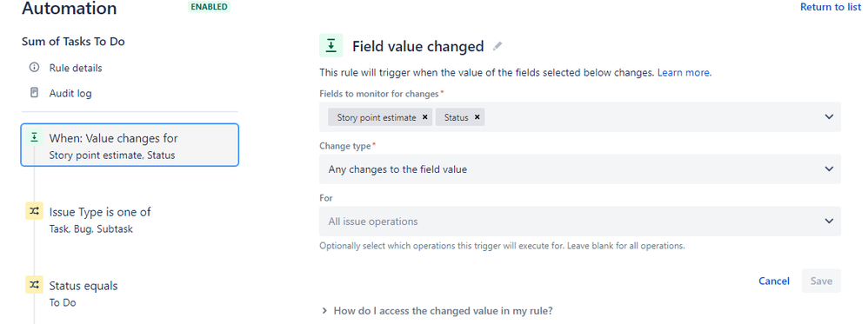Open the Learn more link

(x=684, y=72)
